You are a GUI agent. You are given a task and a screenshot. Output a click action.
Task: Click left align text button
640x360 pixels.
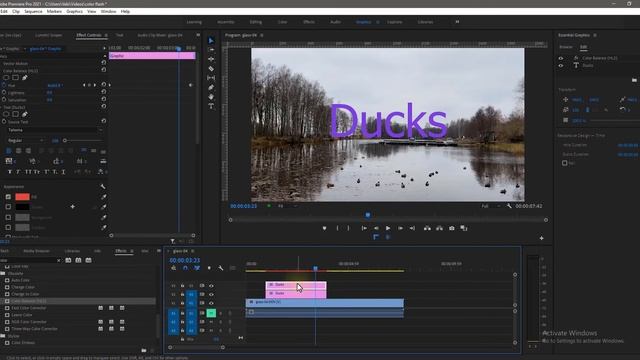click(9, 151)
